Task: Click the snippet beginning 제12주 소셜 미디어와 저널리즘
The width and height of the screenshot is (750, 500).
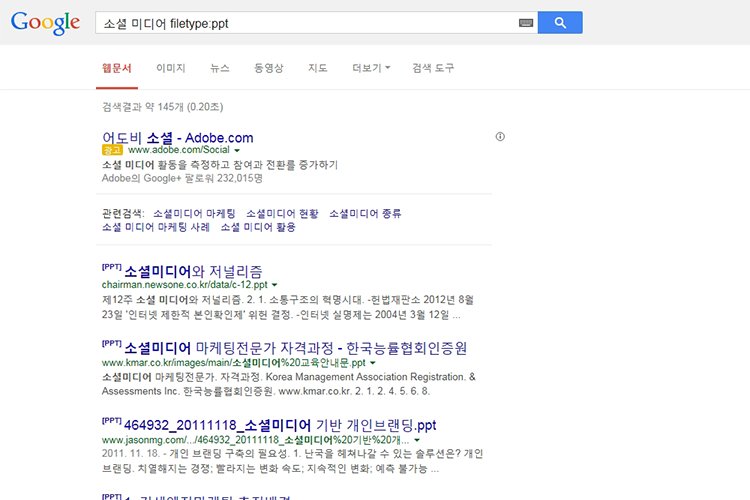Action: (x=287, y=307)
